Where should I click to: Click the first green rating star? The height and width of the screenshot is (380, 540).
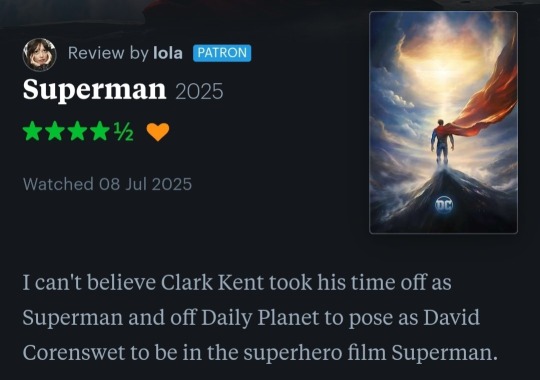(x=32, y=131)
